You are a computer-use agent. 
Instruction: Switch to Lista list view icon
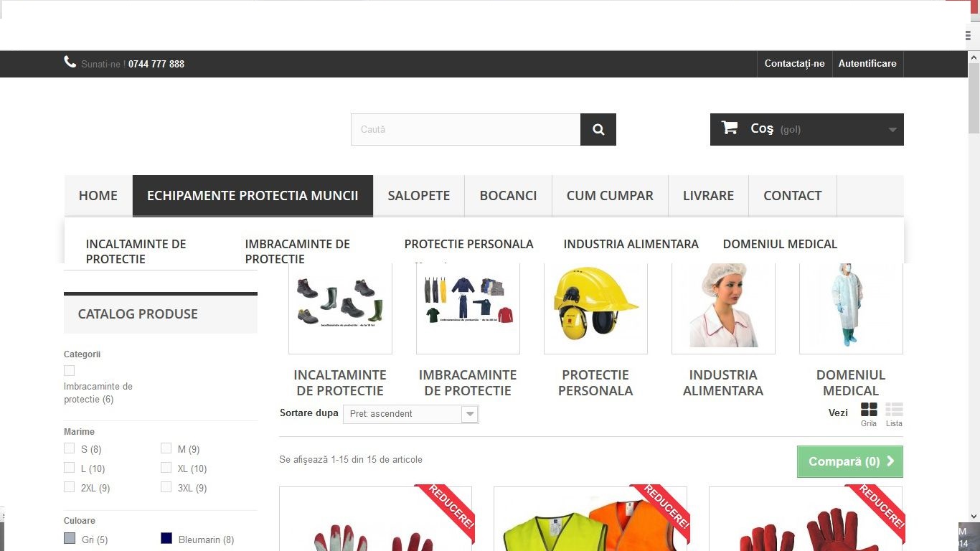[x=894, y=410]
